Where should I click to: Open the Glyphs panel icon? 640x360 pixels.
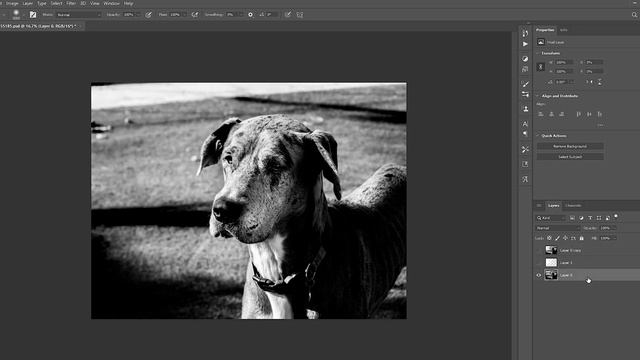525,179
